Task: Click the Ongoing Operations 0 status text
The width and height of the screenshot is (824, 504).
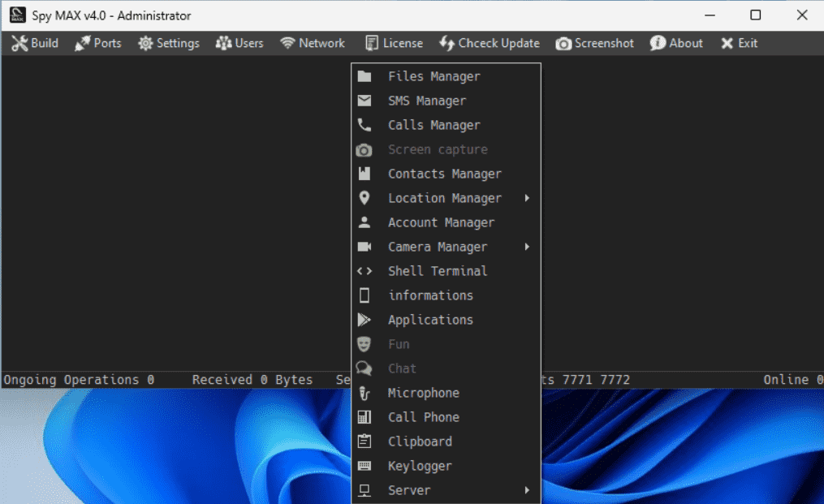Action: 79,380
